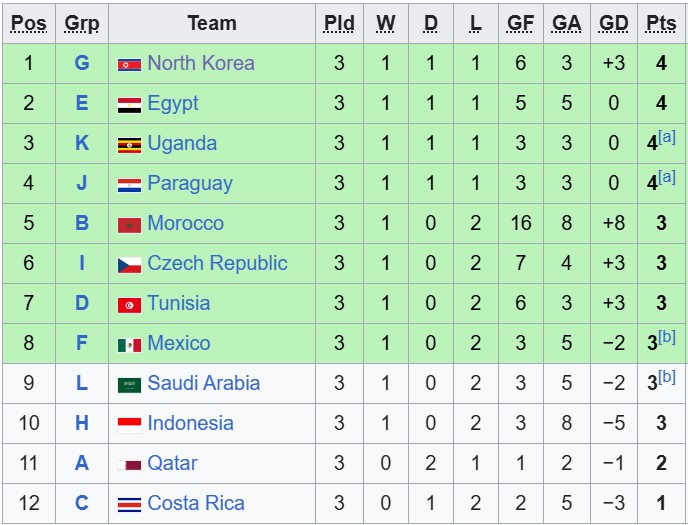The image size is (688, 525).
Task: Click the Tunisia flag icon
Action: [129, 304]
